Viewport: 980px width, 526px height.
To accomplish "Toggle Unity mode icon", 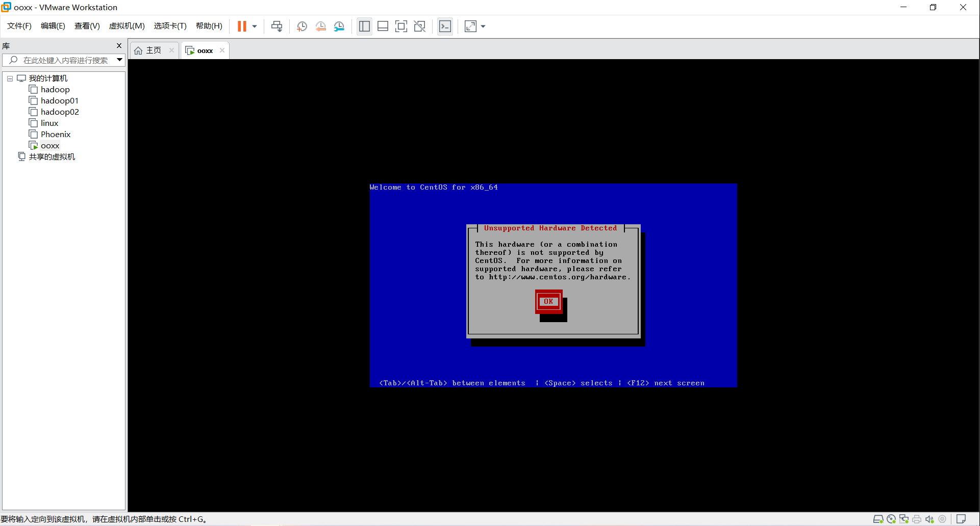I will 420,26.
